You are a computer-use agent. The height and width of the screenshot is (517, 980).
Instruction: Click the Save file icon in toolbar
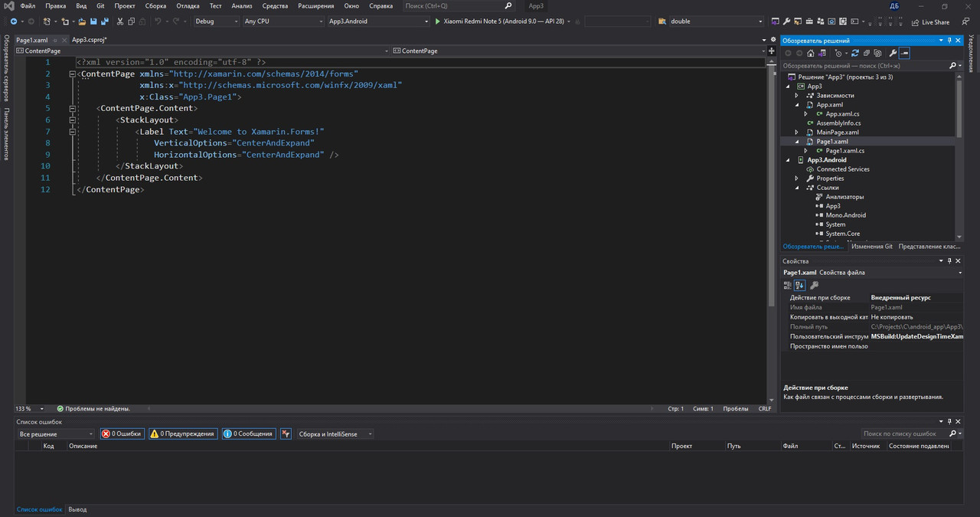(93, 21)
